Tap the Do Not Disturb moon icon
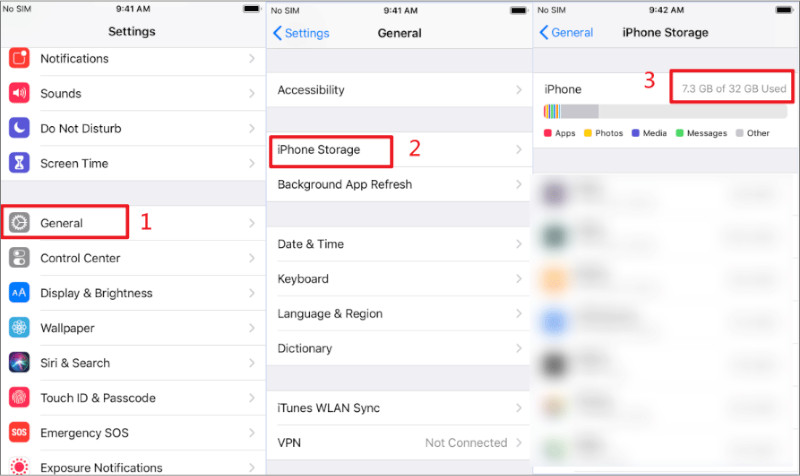800x476 pixels. [x=20, y=128]
